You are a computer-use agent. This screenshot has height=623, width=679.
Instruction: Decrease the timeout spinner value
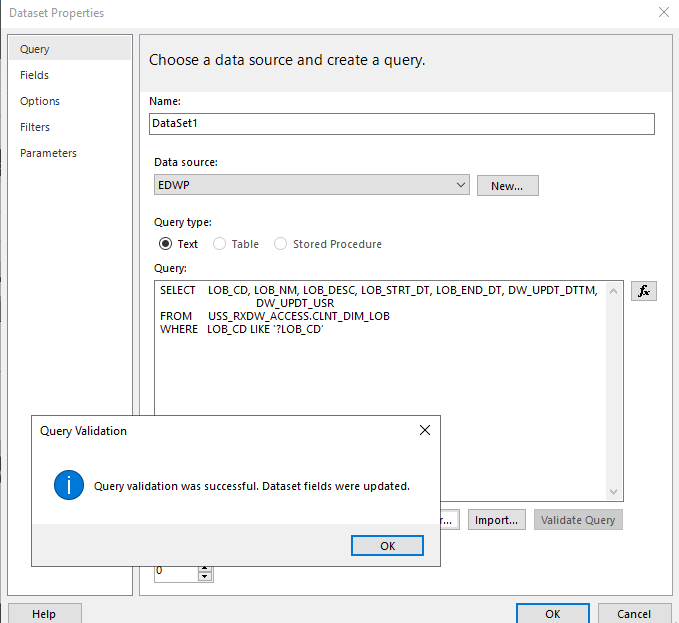coord(205,577)
